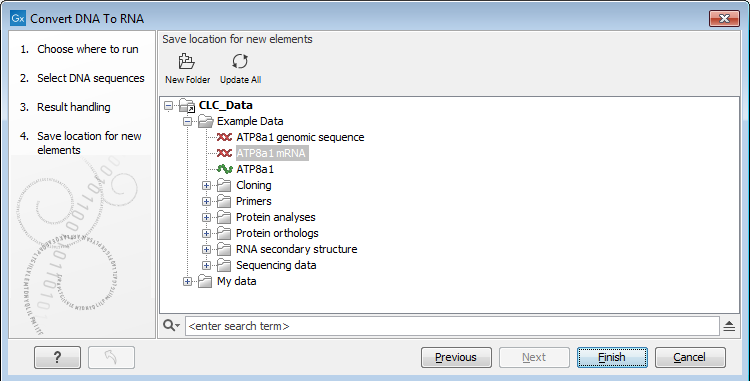Open help with the question mark button
750x381 pixels.
57,358
